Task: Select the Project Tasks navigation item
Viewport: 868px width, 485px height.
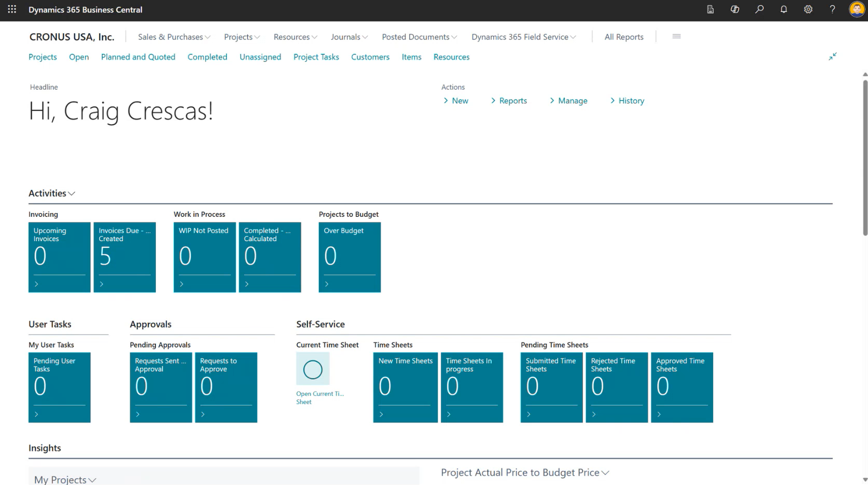Action: pos(316,57)
